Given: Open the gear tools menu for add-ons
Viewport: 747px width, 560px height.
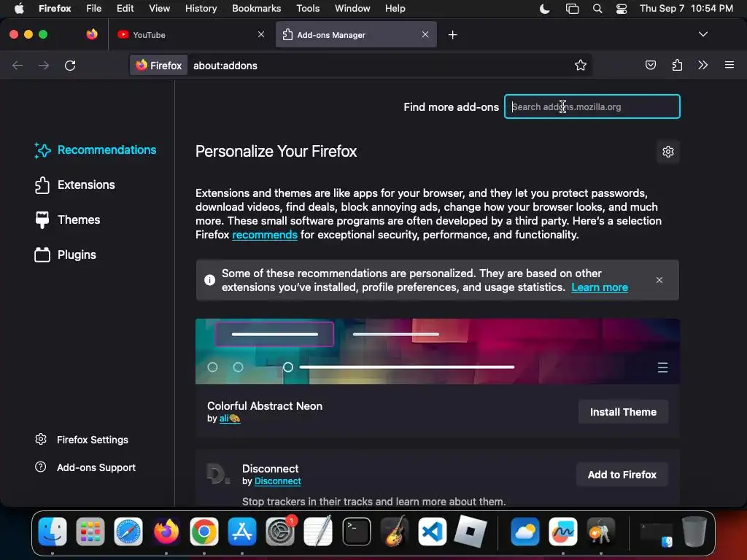Looking at the screenshot, I should point(668,152).
